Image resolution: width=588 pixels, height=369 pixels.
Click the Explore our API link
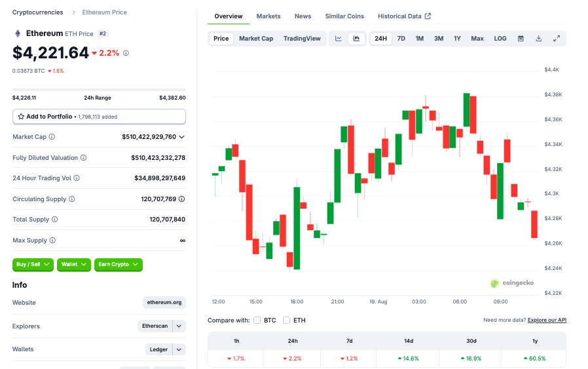[x=547, y=320]
